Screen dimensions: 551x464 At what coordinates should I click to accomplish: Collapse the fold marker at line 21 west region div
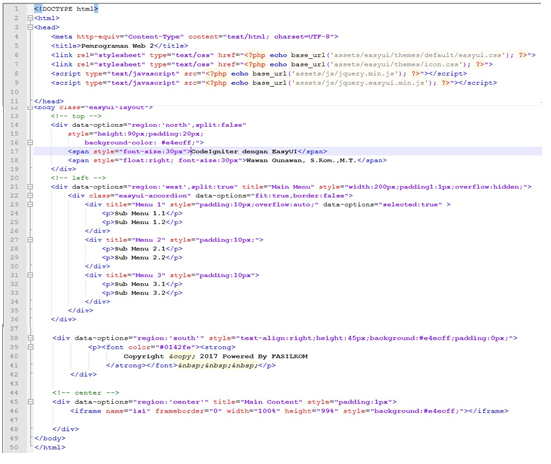(x=30, y=187)
